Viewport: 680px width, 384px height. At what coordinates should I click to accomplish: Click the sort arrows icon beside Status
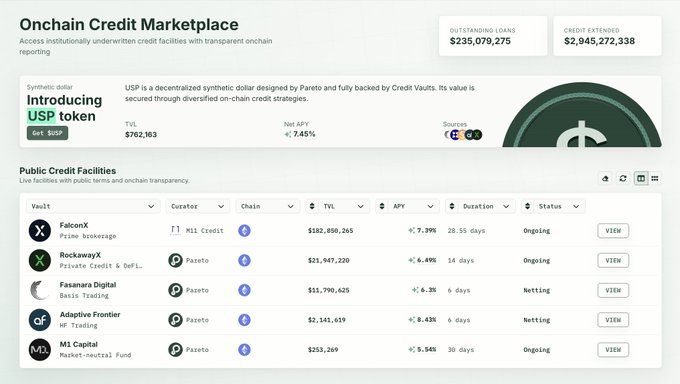point(527,206)
